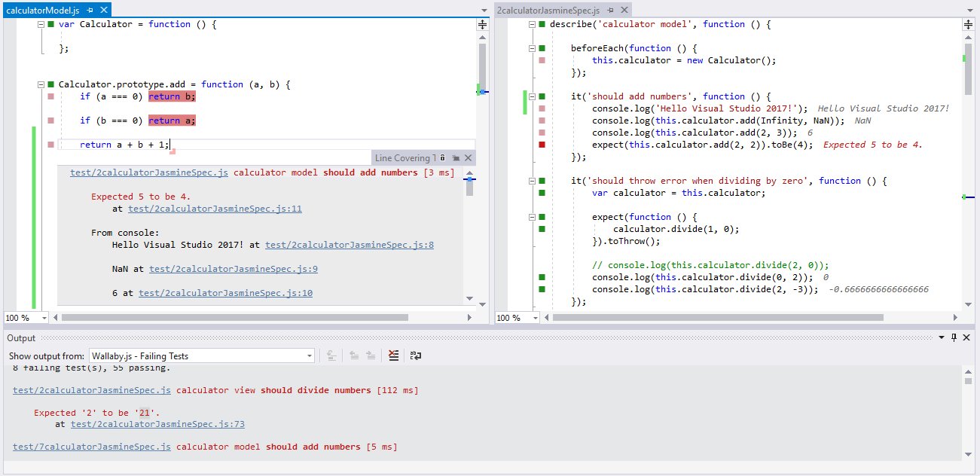980x476 pixels.
Task: Click green marker beside 'var calculator = this.calculator'
Action: click(x=542, y=193)
